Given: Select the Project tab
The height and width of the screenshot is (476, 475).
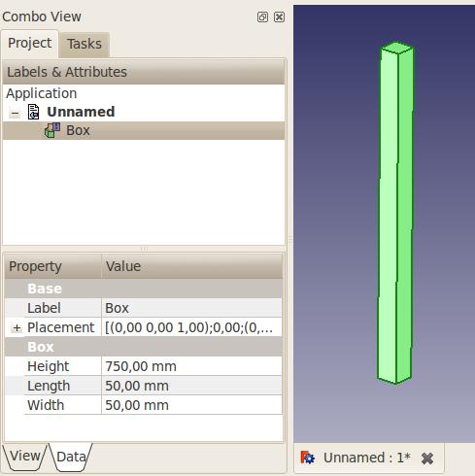Looking at the screenshot, I should pyautogui.click(x=30, y=44).
